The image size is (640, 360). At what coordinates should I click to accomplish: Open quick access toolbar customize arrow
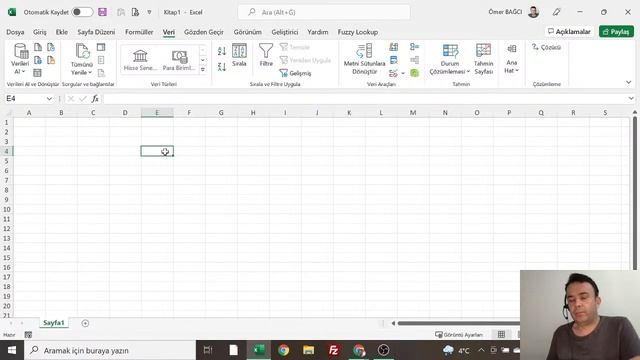pos(149,12)
